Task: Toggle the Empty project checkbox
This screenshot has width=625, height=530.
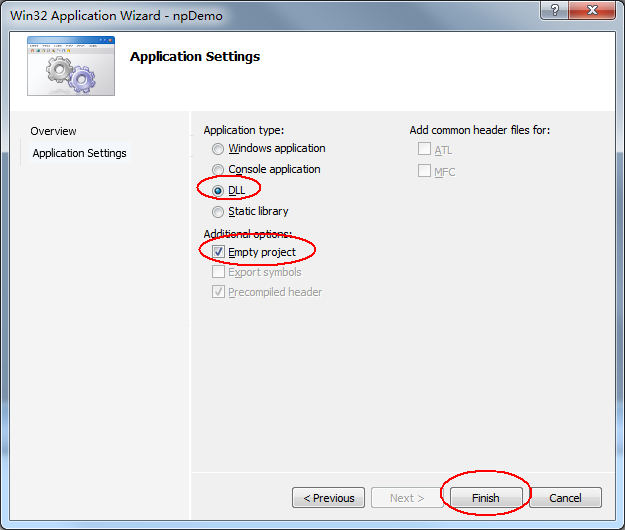Action: click(218, 252)
